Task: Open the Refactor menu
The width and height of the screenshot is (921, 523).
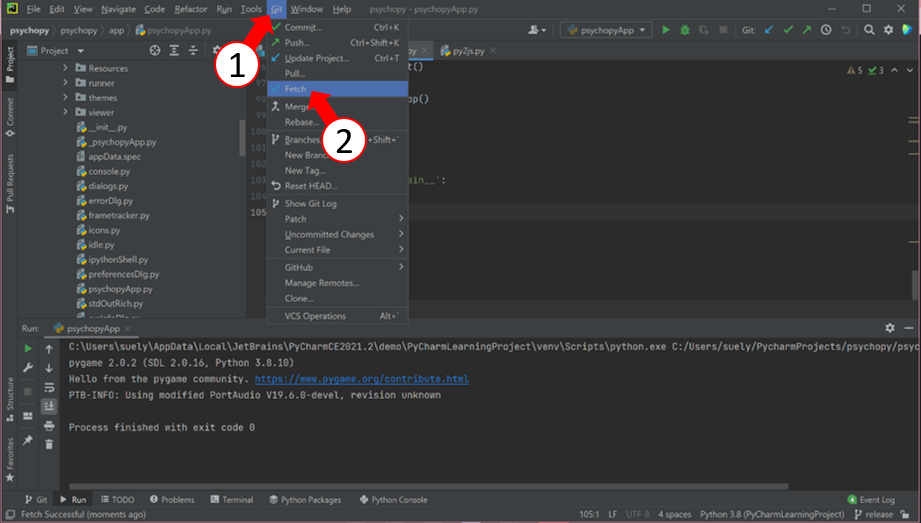Action: click(191, 9)
